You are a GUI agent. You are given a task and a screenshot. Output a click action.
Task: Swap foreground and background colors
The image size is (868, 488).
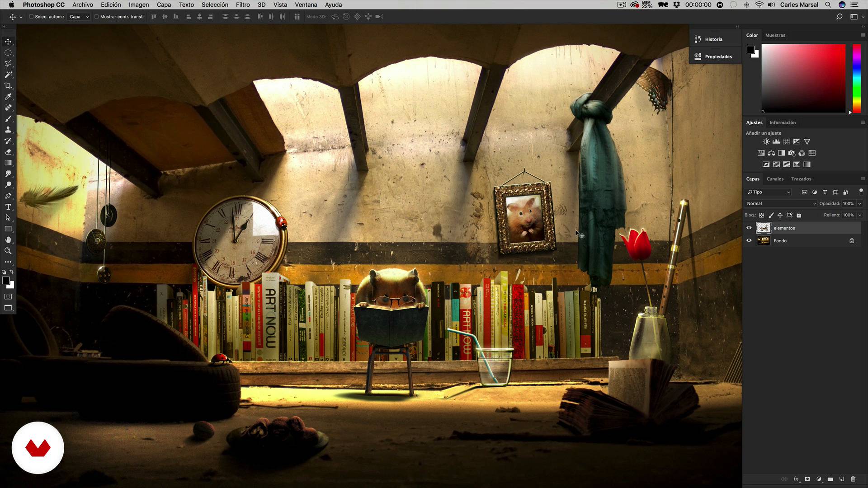pyautogui.click(x=12, y=272)
